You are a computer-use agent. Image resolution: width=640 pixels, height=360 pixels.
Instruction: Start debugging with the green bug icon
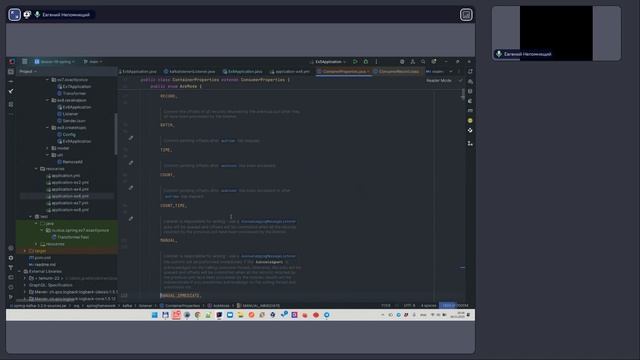coord(366,62)
